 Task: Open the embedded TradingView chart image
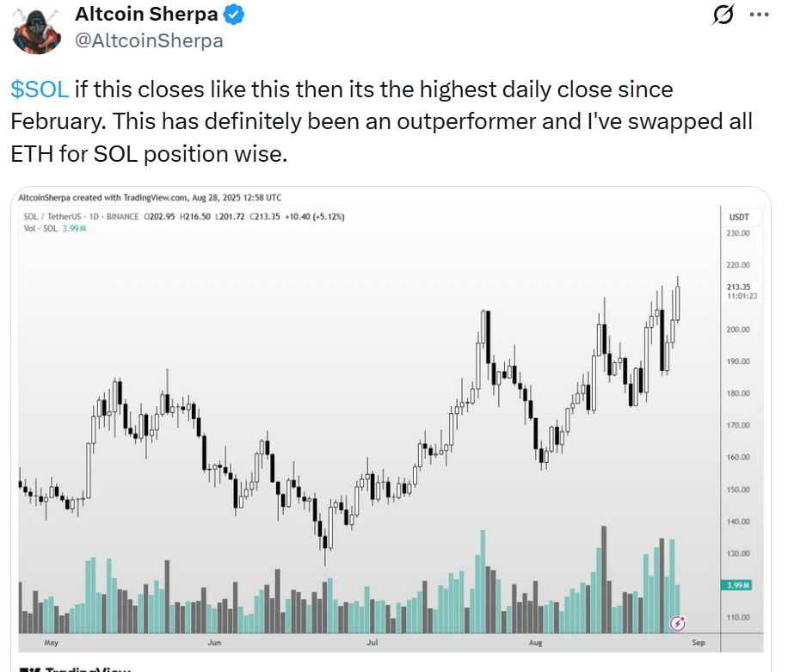tap(391, 428)
